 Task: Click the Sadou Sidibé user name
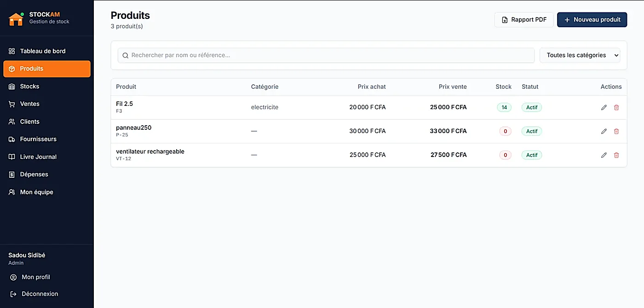(27, 255)
